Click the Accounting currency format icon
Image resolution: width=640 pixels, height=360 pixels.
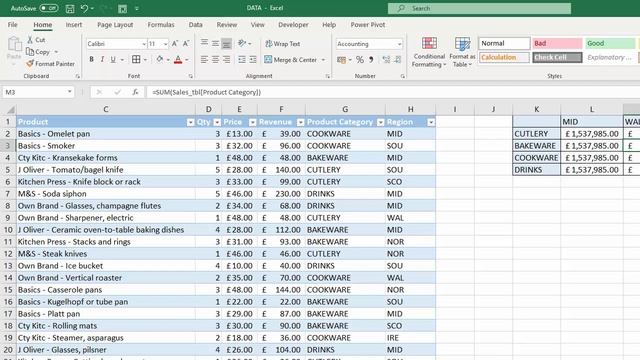pyautogui.click(x=341, y=60)
